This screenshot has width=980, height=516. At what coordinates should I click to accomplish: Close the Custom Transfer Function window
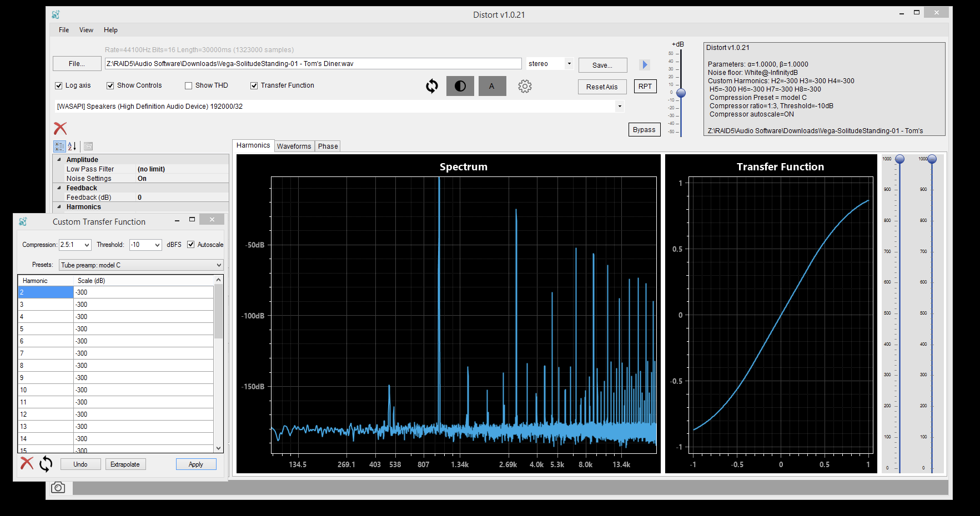212,220
